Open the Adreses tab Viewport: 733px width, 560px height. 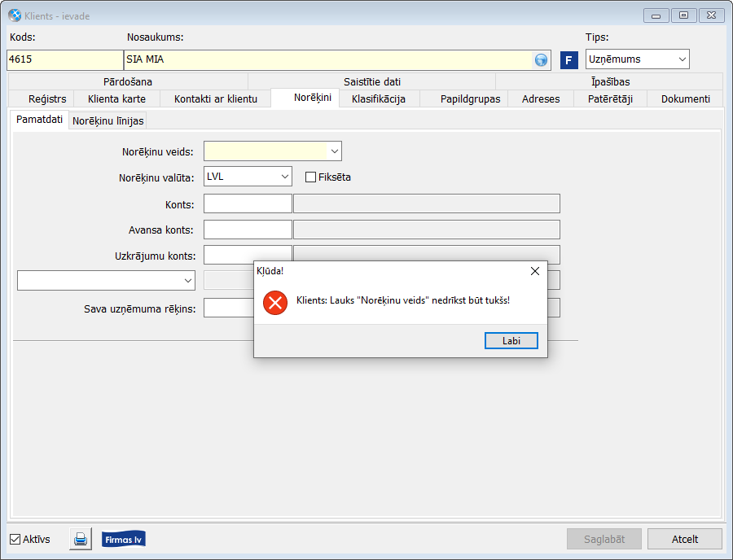click(541, 99)
